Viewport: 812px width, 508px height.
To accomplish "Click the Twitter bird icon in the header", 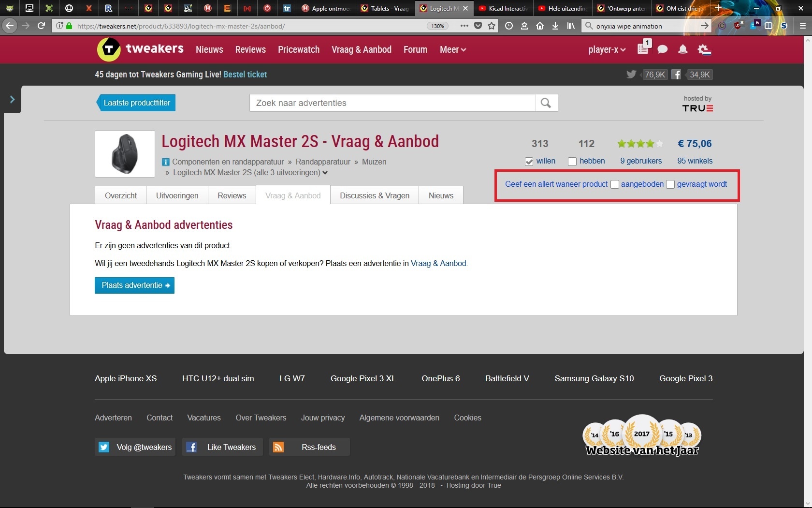I will click(x=631, y=75).
